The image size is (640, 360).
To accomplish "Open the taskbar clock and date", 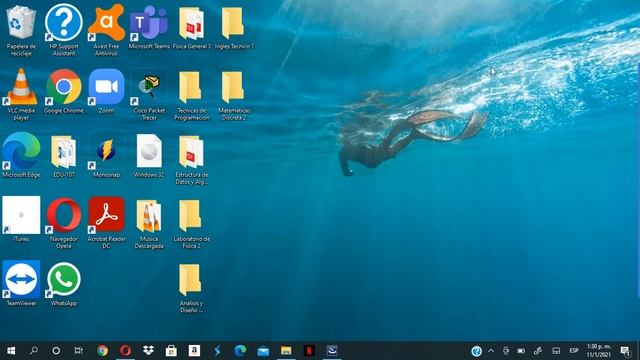I will (599, 351).
